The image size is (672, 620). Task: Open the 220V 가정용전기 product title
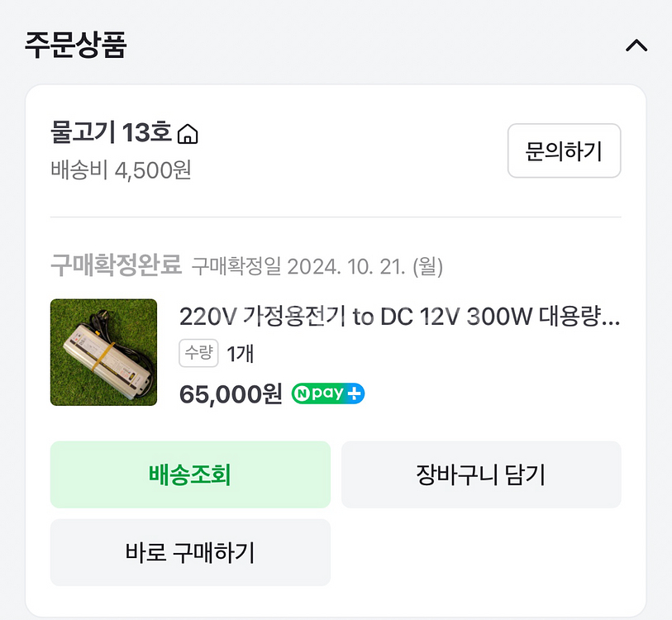[399, 317]
